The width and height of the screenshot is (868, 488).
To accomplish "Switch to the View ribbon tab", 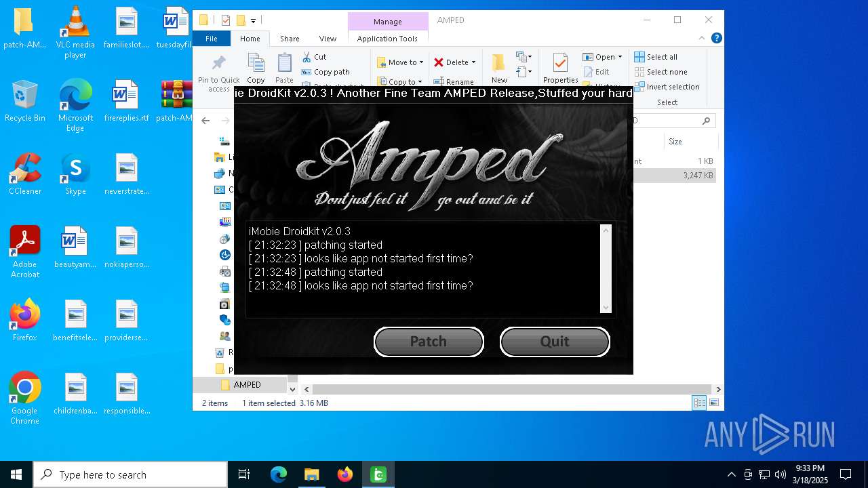I will pyautogui.click(x=328, y=39).
